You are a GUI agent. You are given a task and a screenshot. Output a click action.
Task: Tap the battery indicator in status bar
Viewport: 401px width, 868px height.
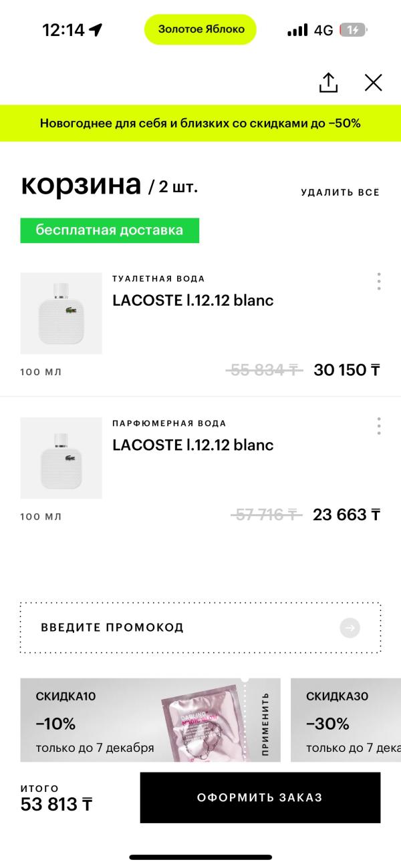pos(353,30)
